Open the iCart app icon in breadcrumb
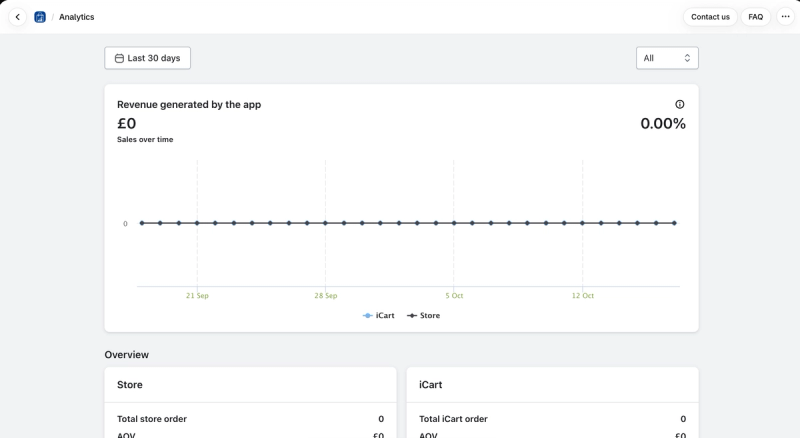Screen dimensions: 800x438 (40, 17)
